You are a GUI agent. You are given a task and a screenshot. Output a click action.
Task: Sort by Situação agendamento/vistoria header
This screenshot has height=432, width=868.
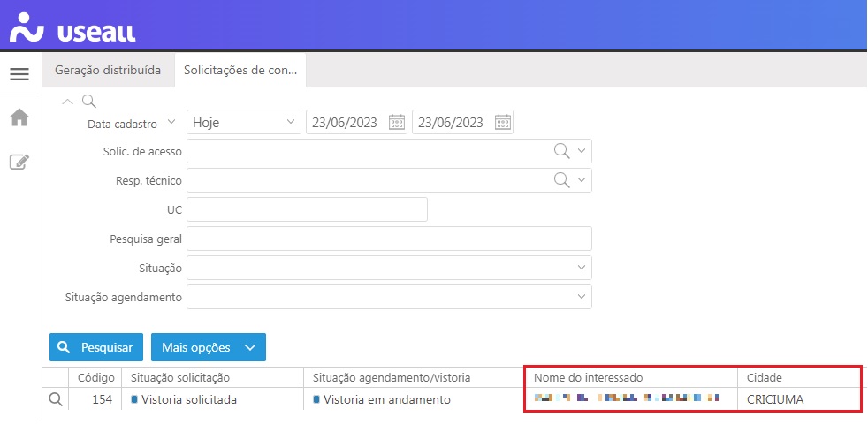coord(414,378)
